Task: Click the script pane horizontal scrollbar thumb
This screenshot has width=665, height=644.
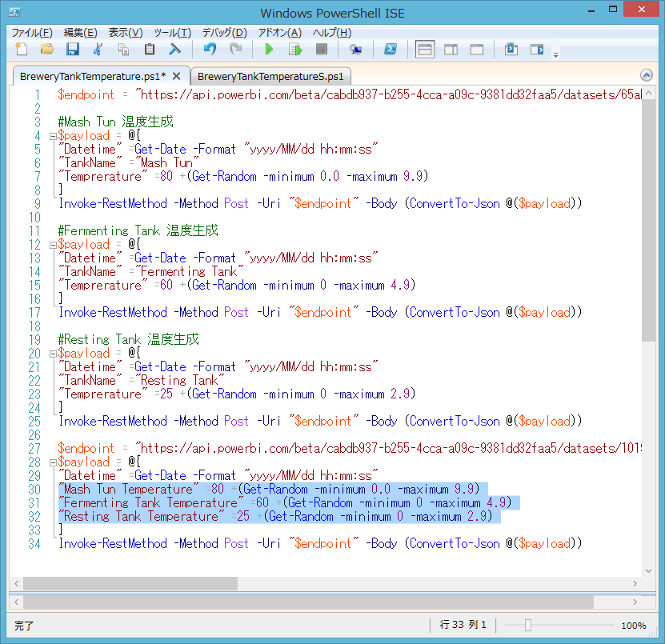Action: tap(130, 583)
